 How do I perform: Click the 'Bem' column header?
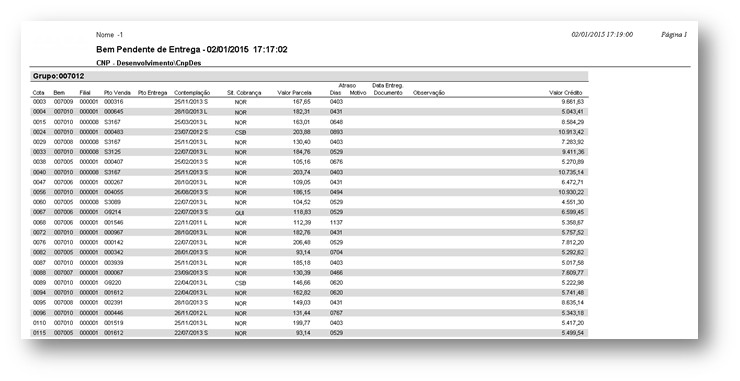point(59,93)
